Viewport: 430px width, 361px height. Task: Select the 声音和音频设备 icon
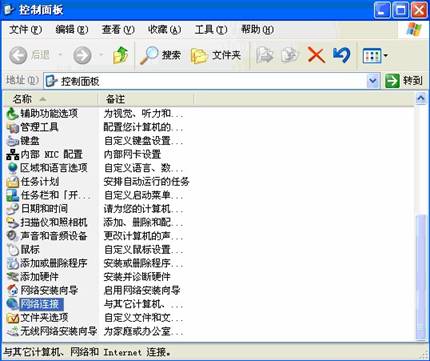[x=13, y=236]
